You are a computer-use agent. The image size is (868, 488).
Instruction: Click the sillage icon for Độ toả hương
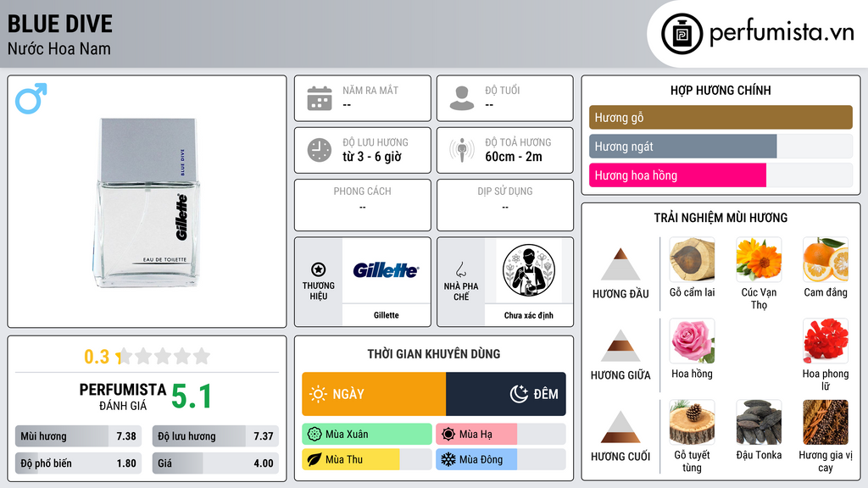coord(462,150)
